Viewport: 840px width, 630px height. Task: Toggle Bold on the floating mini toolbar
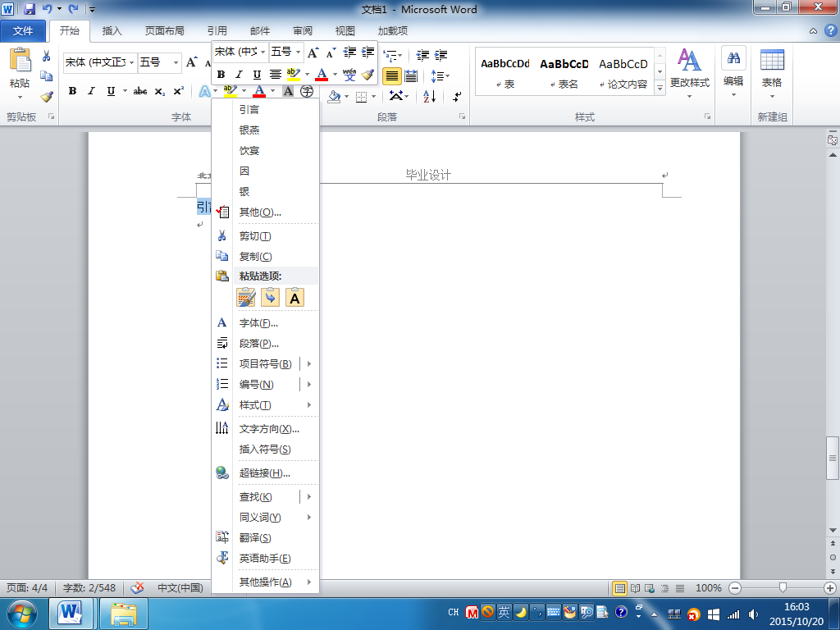point(221,75)
